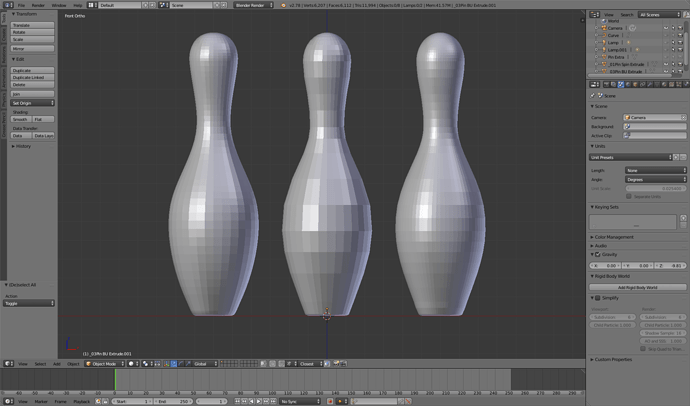Screen dimensions: 690x406
Task: Click the outliner horizontal scrollbar
Action: pos(631,75)
